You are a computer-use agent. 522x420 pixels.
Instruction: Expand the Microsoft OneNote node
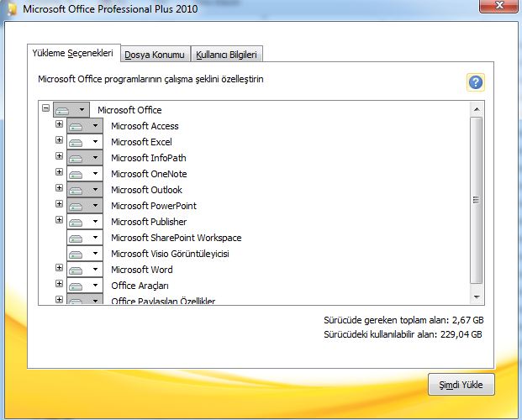tap(59, 171)
